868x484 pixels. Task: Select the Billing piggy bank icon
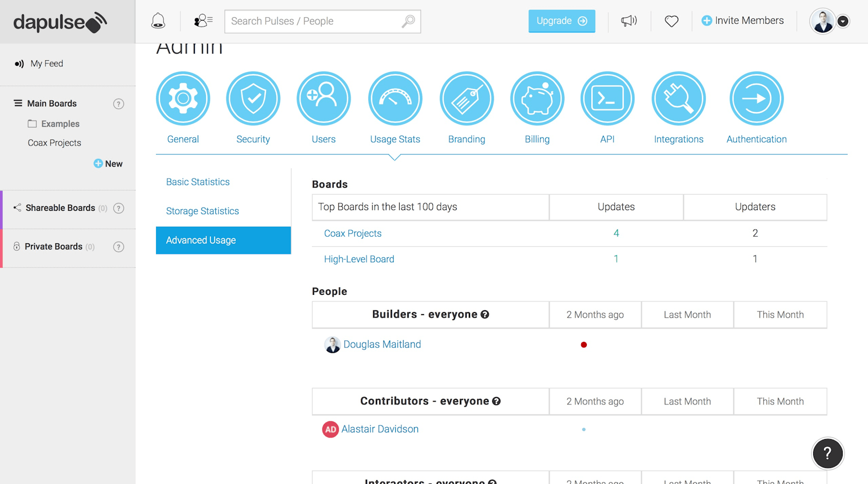[x=537, y=98]
